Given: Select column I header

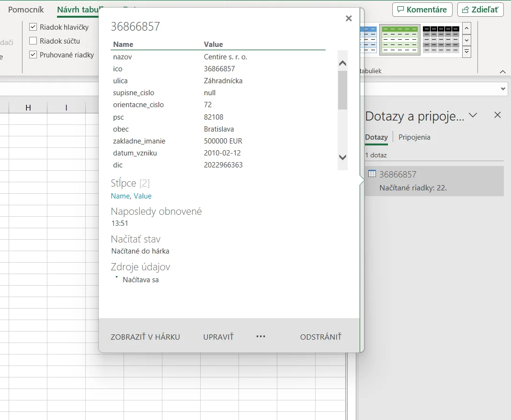Looking at the screenshot, I should click(66, 108).
